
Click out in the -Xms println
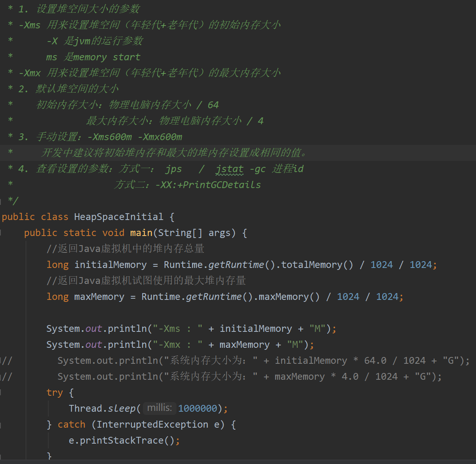[93, 329]
